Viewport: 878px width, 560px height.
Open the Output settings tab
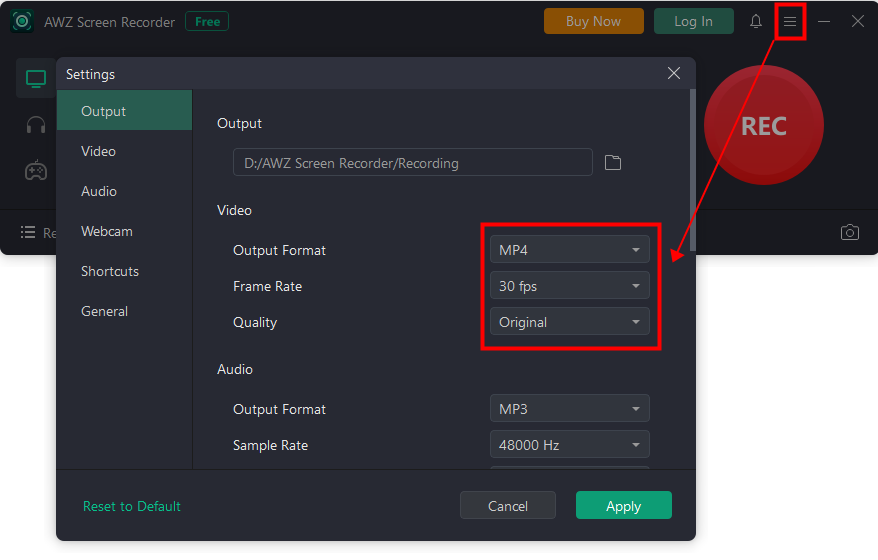point(124,111)
